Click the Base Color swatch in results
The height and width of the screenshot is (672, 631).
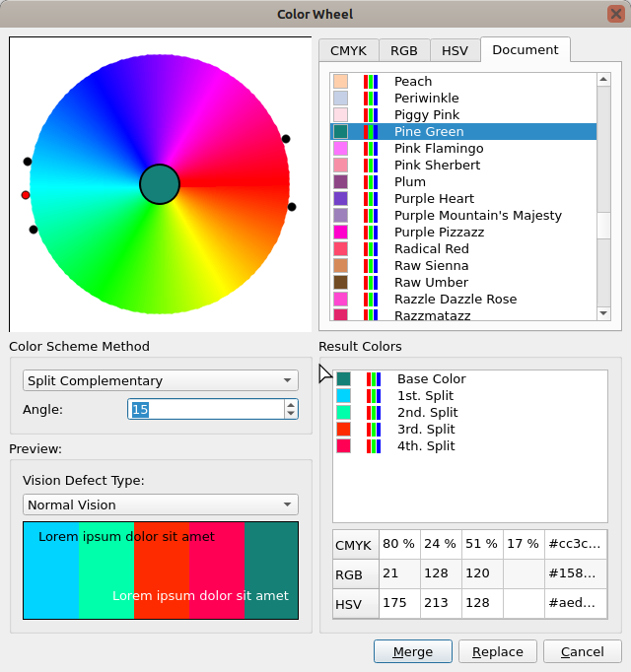pos(343,379)
